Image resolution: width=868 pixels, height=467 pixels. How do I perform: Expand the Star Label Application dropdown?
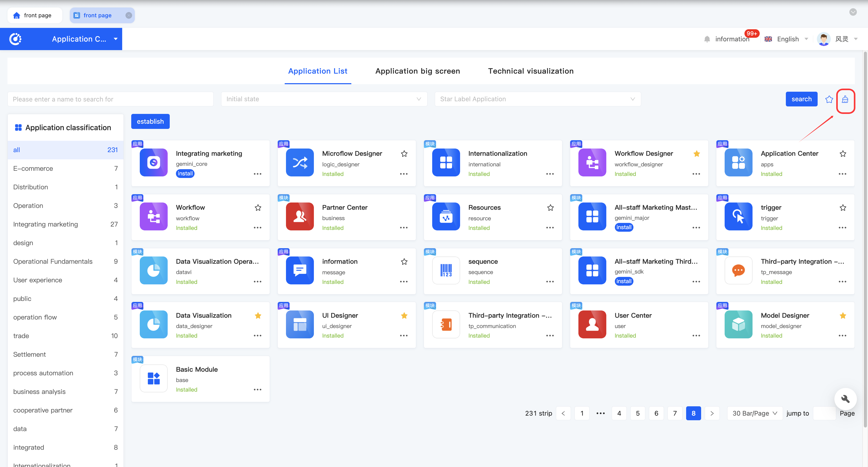pos(537,99)
